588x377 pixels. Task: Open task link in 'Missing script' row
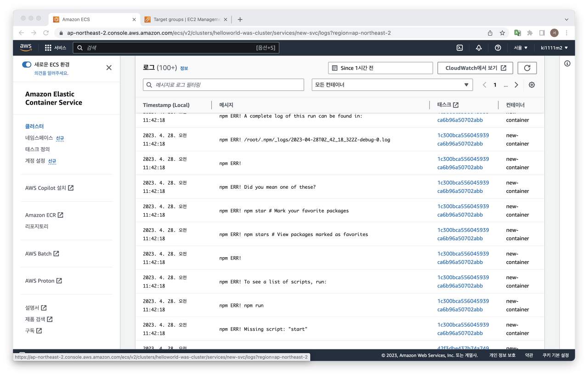463,329
